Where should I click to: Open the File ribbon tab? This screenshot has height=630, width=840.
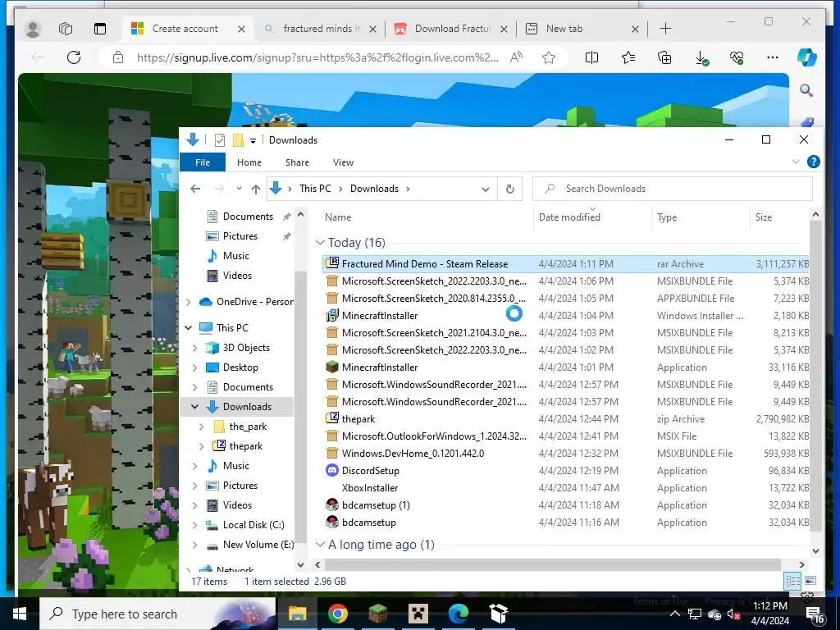click(x=203, y=162)
